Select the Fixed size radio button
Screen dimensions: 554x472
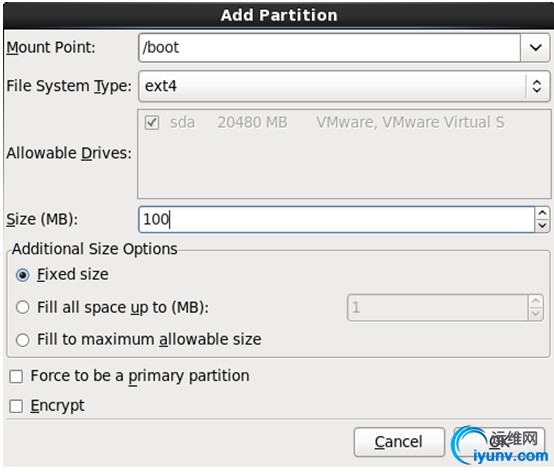(23, 275)
